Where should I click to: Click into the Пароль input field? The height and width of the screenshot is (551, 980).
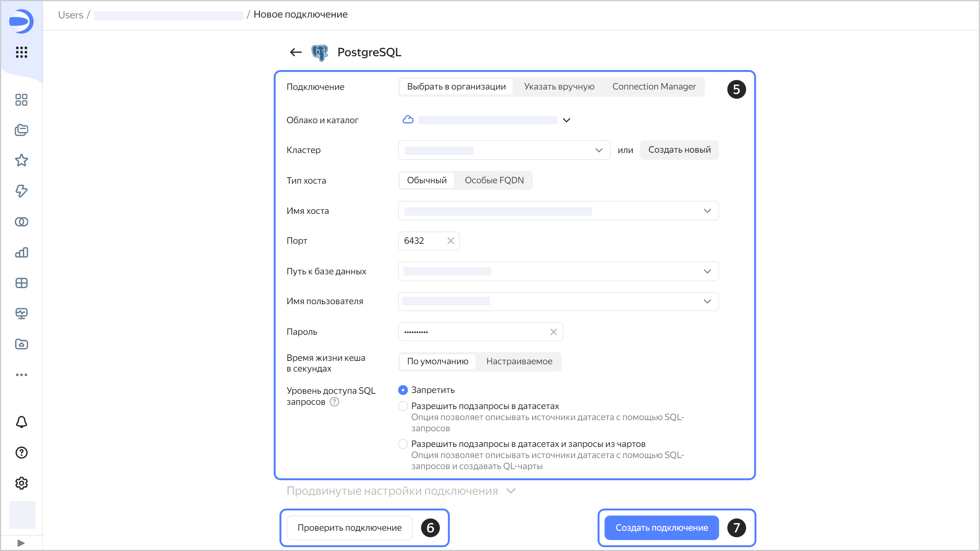point(475,332)
